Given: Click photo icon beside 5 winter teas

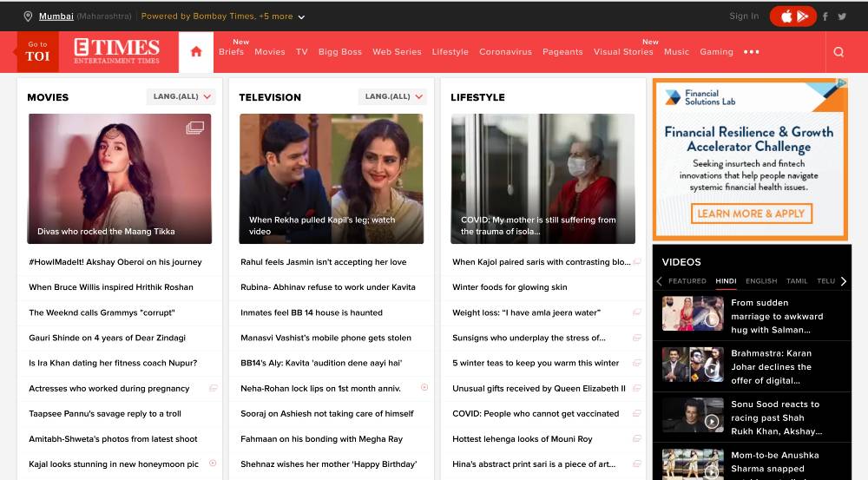Looking at the screenshot, I should pyautogui.click(x=636, y=363).
